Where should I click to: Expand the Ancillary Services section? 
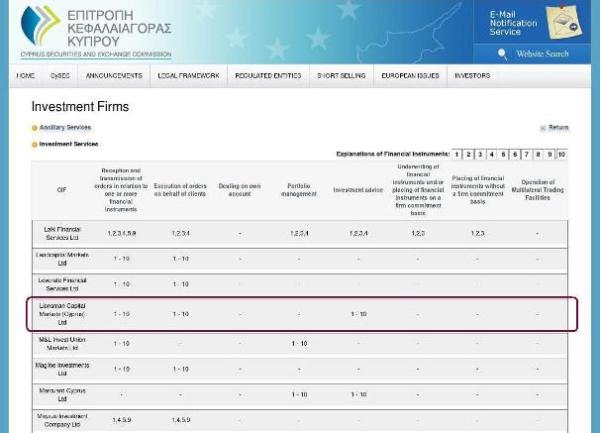[x=65, y=127]
